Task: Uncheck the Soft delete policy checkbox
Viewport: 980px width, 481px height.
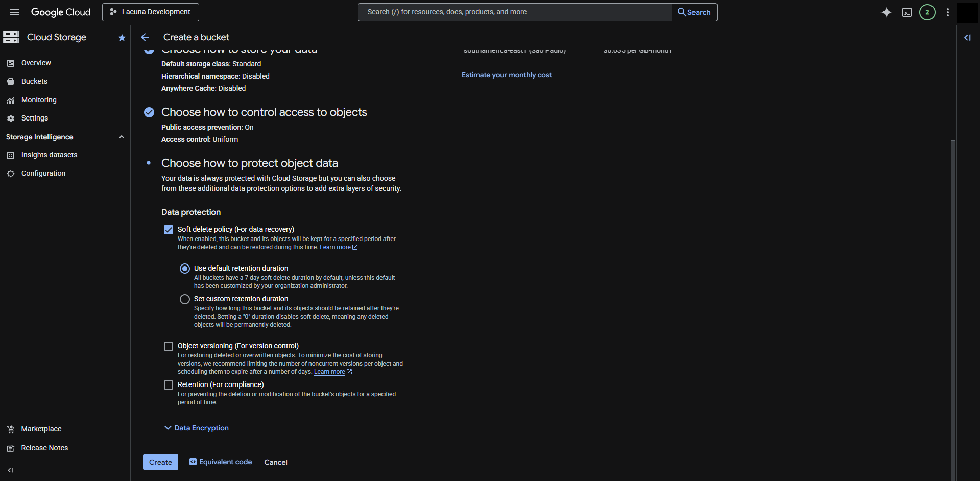Action: click(x=169, y=230)
